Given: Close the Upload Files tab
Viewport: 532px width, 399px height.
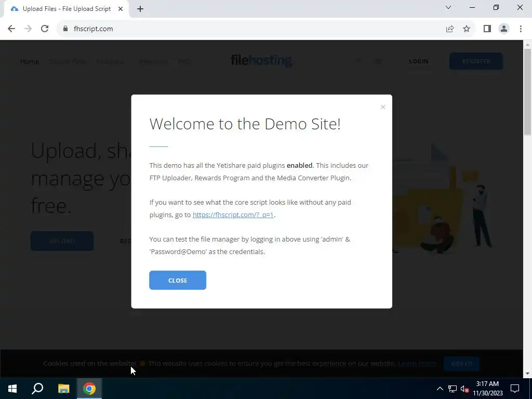Looking at the screenshot, I should point(121,9).
